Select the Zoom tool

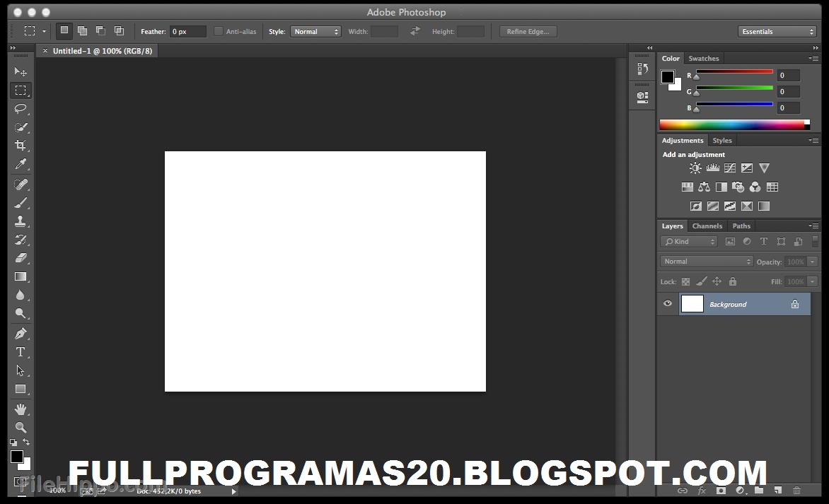coord(21,427)
